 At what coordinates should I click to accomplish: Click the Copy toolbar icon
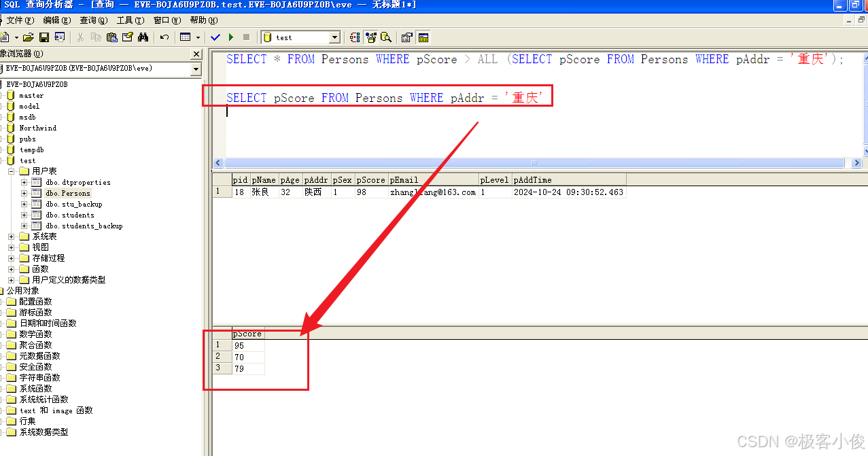[x=97, y=37]
